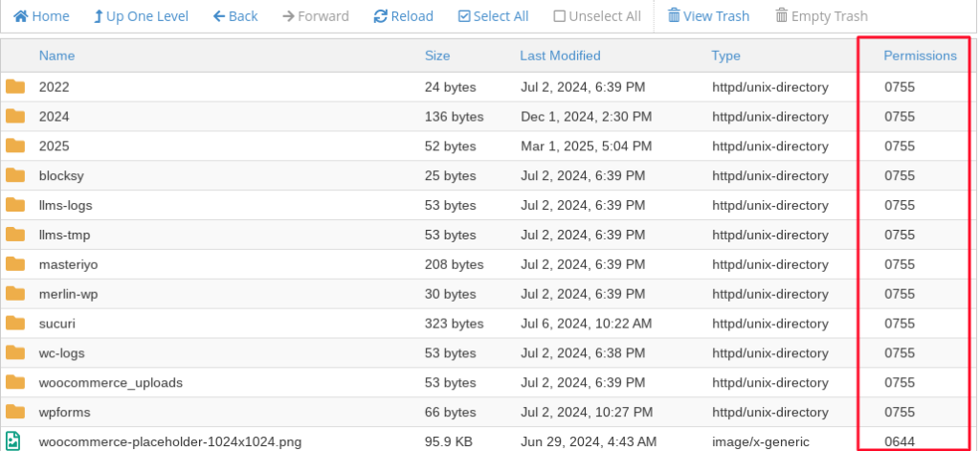
Task: Select the wpforms folder icon
Action: pyautogui.click(x=15, y=412)
